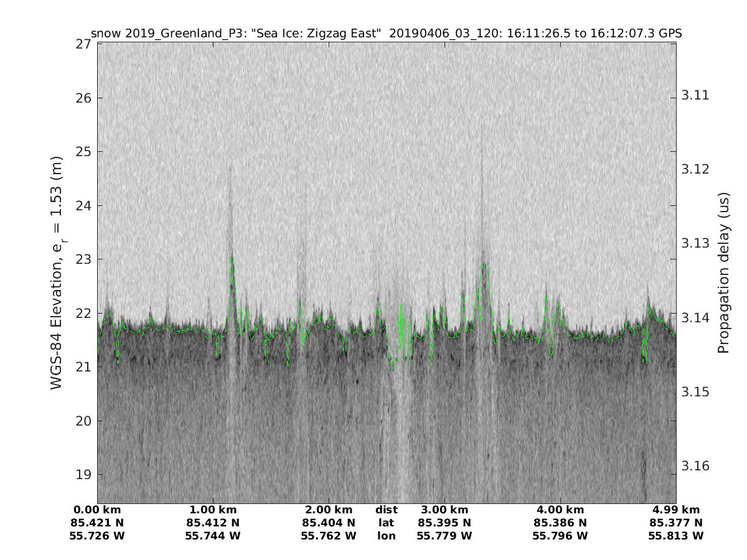
Task: Select the 19 tick on elevation axis
Action: click(84, 475)
